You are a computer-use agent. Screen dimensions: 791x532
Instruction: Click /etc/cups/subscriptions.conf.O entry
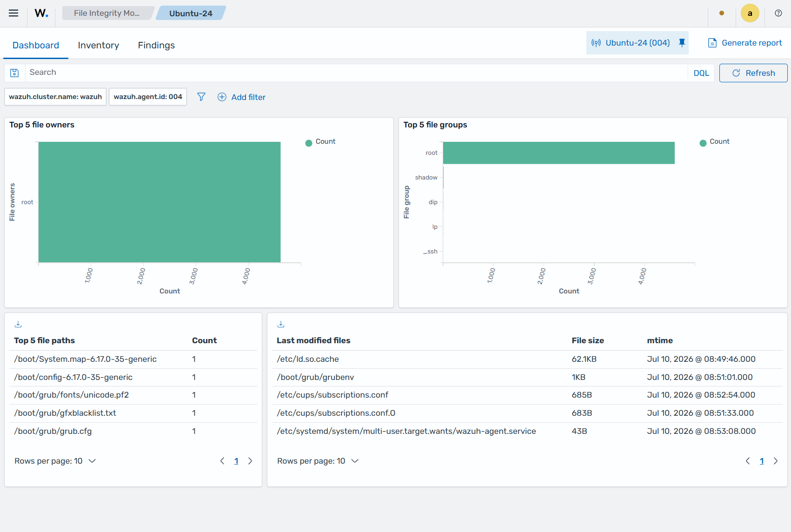336,413
